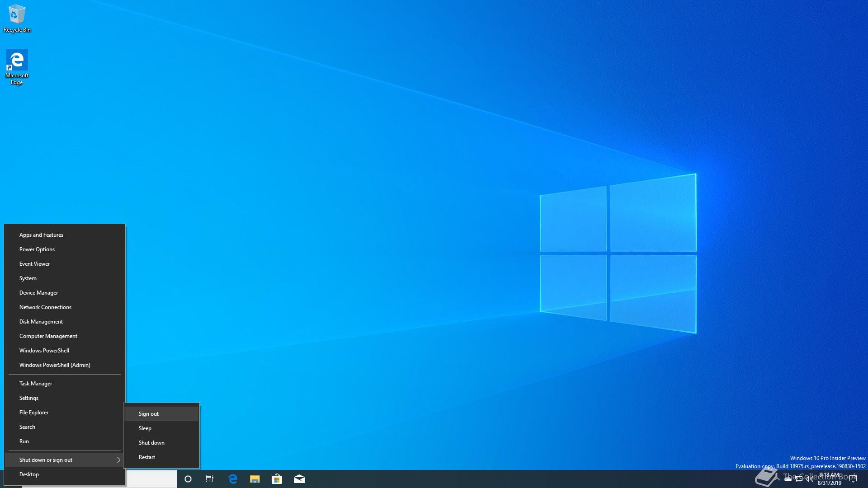Launch Windows PowerShell (non-admin)
This screenshot has height=488, width=868.
click(65, 351)
